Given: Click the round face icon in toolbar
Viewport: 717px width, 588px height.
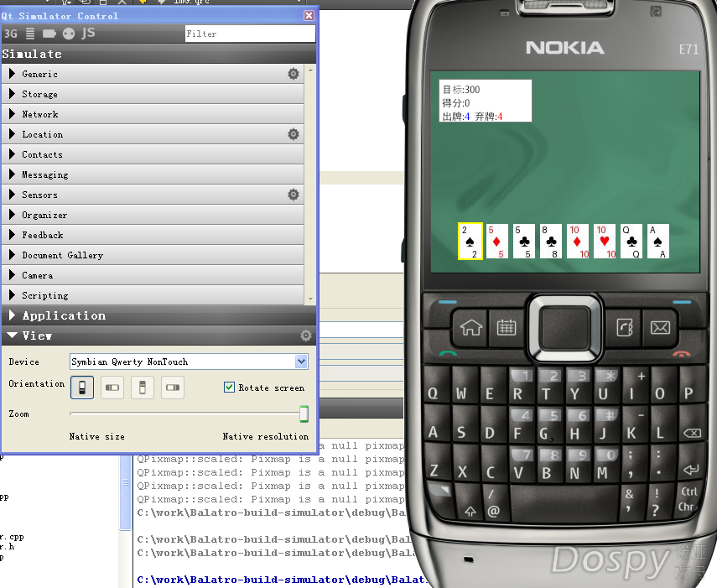Looking at the screenshot, I should (x=69, y=34).
